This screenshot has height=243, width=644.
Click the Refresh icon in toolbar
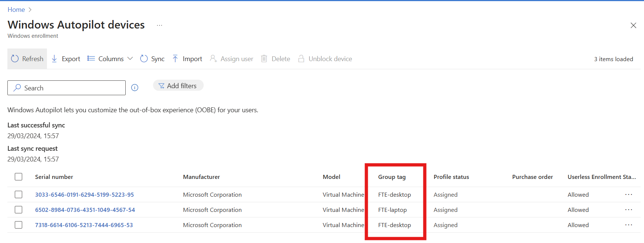(15, 59)
